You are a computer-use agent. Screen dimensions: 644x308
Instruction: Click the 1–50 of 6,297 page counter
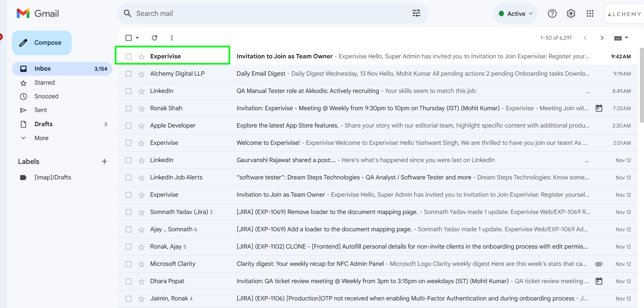click(x=556, y=38)
